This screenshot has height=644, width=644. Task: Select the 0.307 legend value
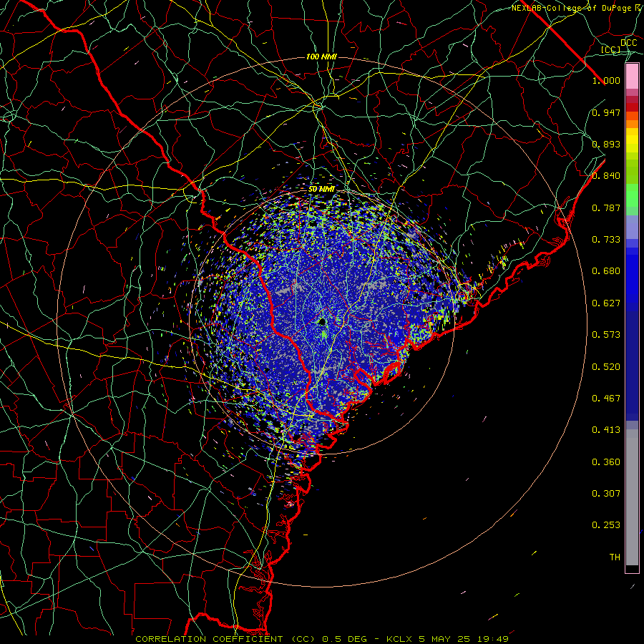[x=606, y=494]
